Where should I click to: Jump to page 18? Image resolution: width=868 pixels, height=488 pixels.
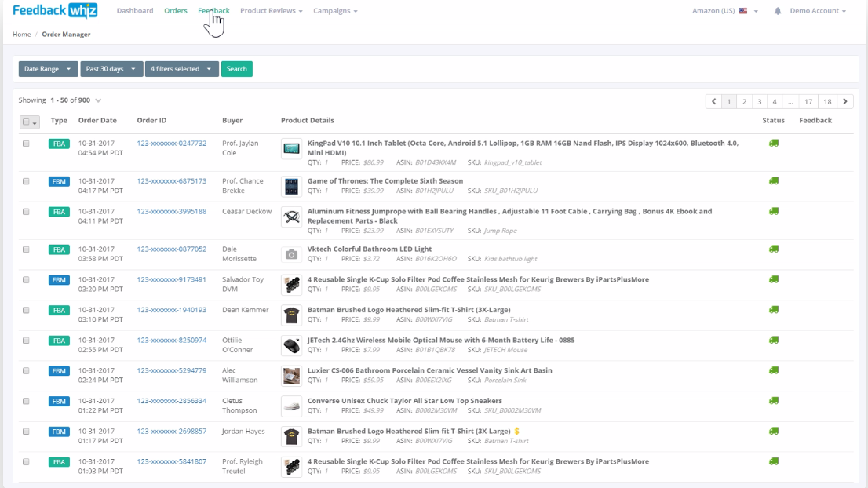(828, 101)
